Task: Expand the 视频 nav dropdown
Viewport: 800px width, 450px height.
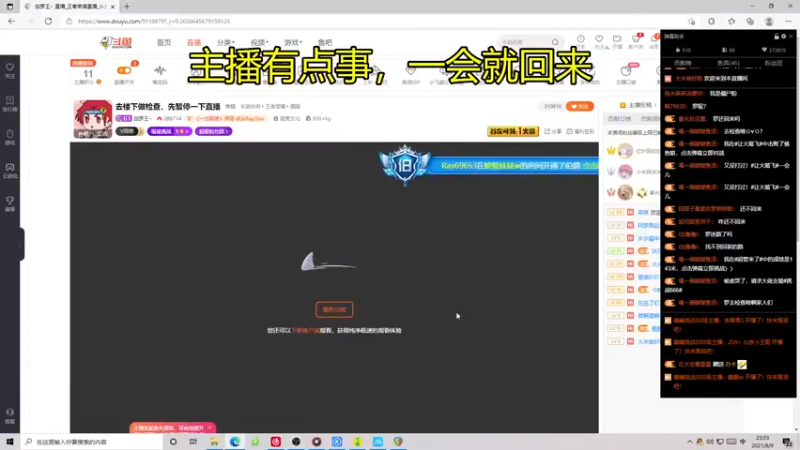Action: pyautogui.click(x=259, y=42)
